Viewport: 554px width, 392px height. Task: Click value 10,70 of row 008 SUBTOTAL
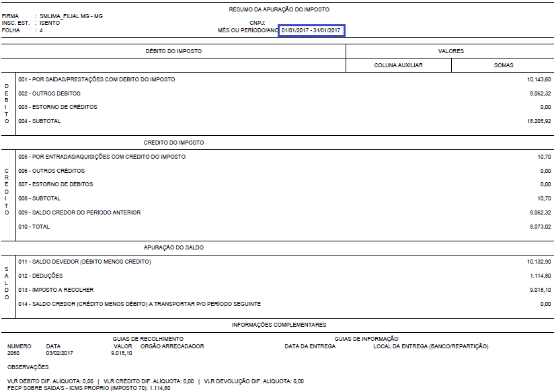click(x=544, y=198)
